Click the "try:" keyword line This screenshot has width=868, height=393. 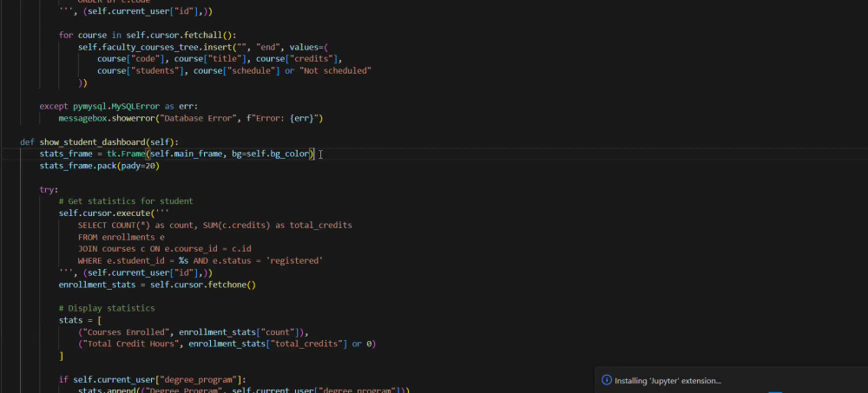click(49, 189)
